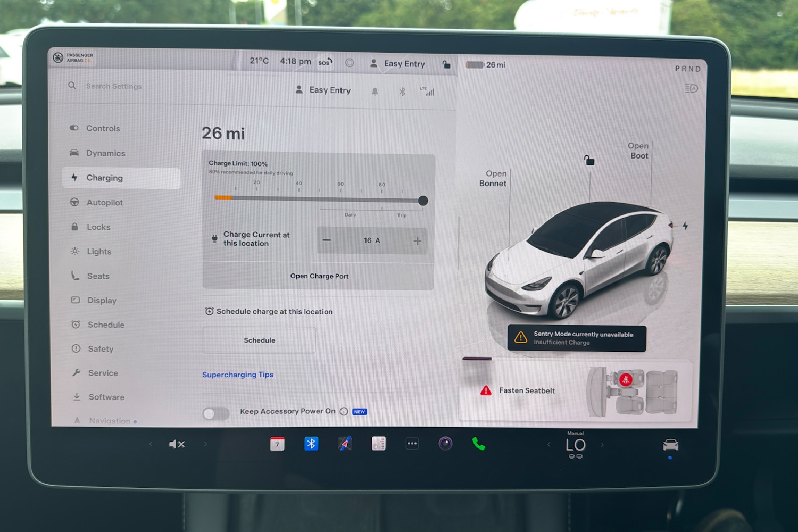Open the Locks settings menu

tap(98, 227)
